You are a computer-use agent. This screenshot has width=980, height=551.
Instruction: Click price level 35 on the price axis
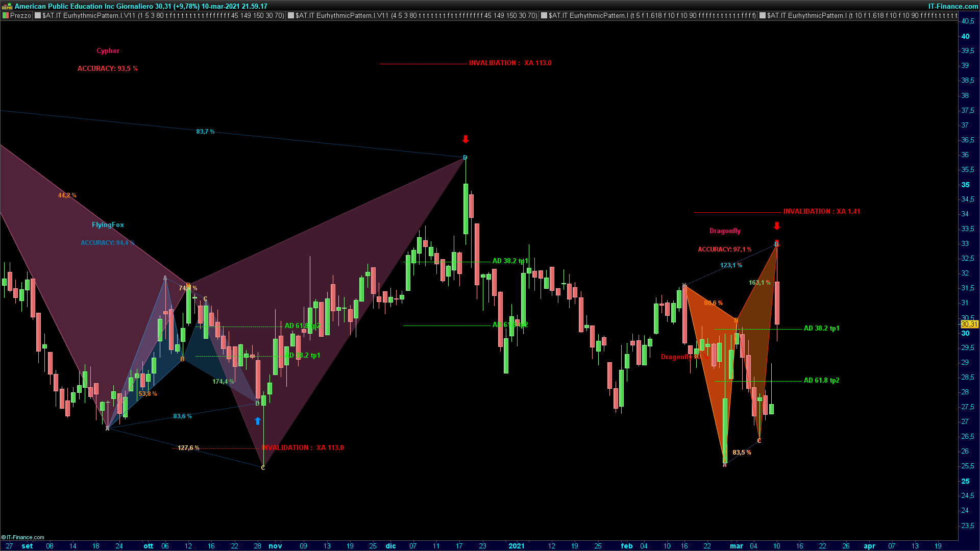(965, 185)
